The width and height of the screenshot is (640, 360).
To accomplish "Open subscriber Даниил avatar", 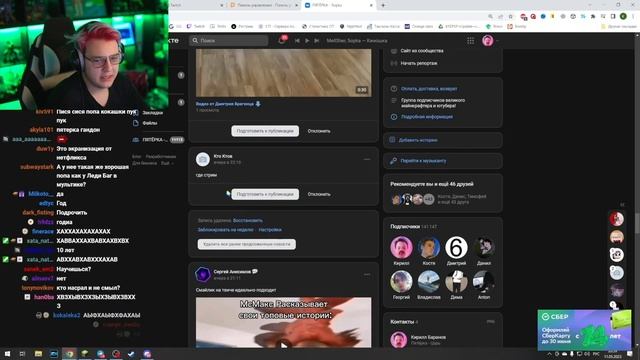I will 484,247.
